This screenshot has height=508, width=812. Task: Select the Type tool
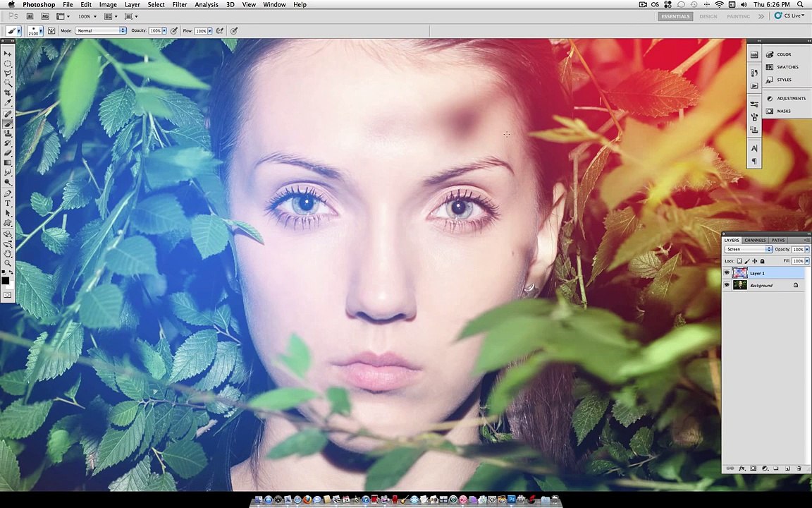[8, 203]
